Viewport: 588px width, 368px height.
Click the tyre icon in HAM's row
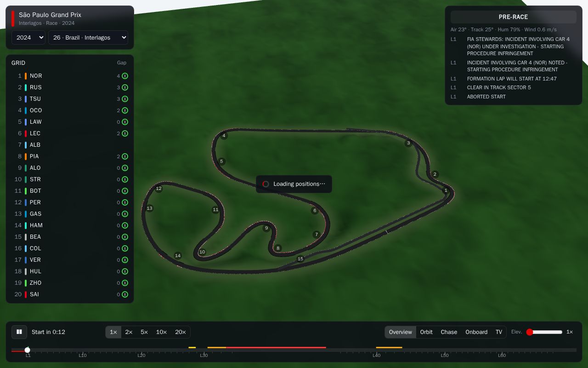click(x=125, y=225)
